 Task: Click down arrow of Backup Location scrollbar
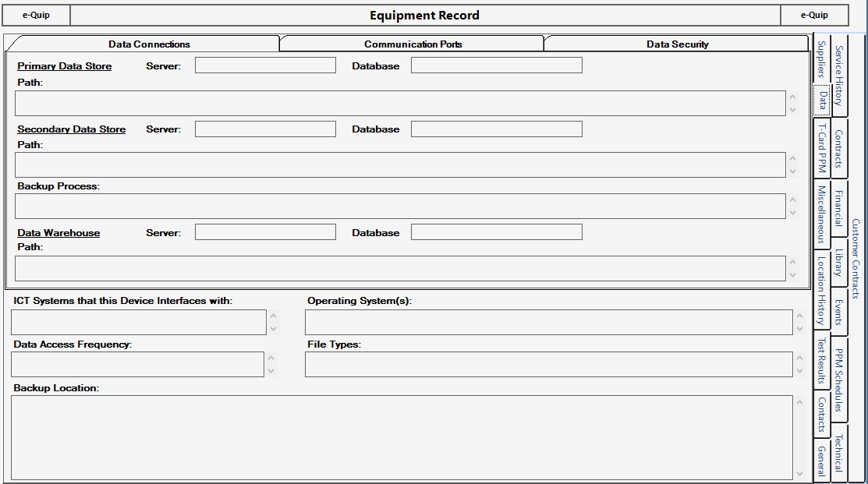[799, 474]
